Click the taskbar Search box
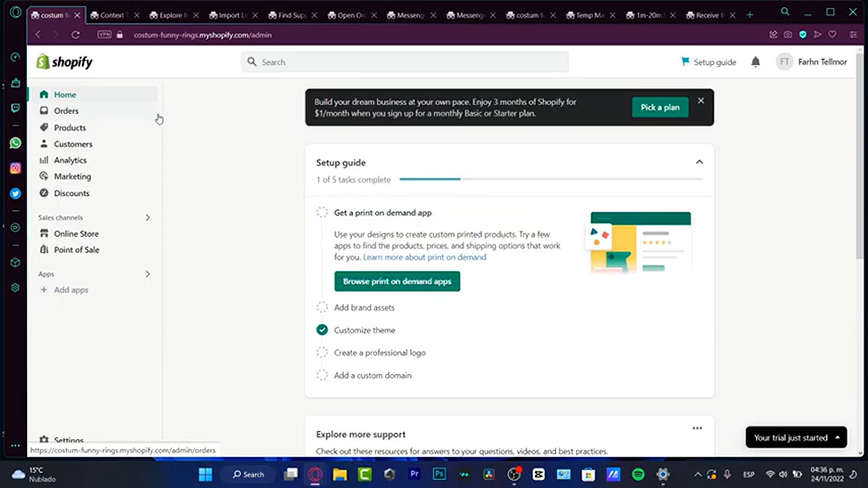Viewport: 868px width, 488px height. click(248, 474)
